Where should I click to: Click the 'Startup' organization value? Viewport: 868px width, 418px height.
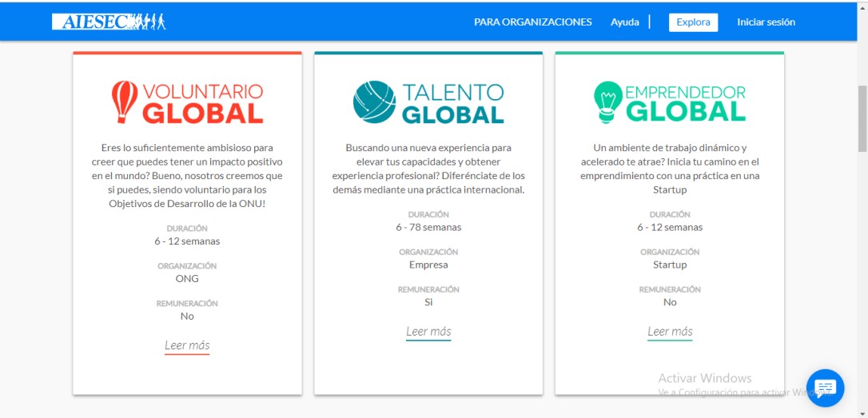coord(670,265)
